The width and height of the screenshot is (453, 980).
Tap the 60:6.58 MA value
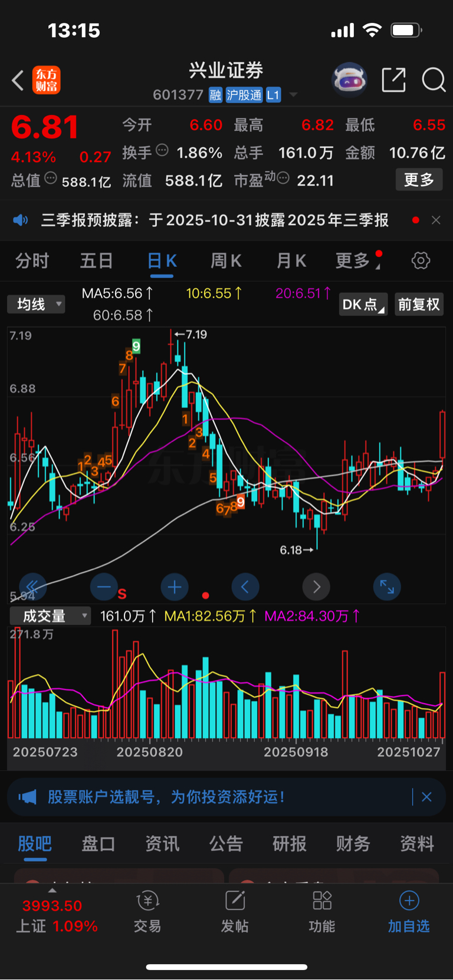coord(123,315)
